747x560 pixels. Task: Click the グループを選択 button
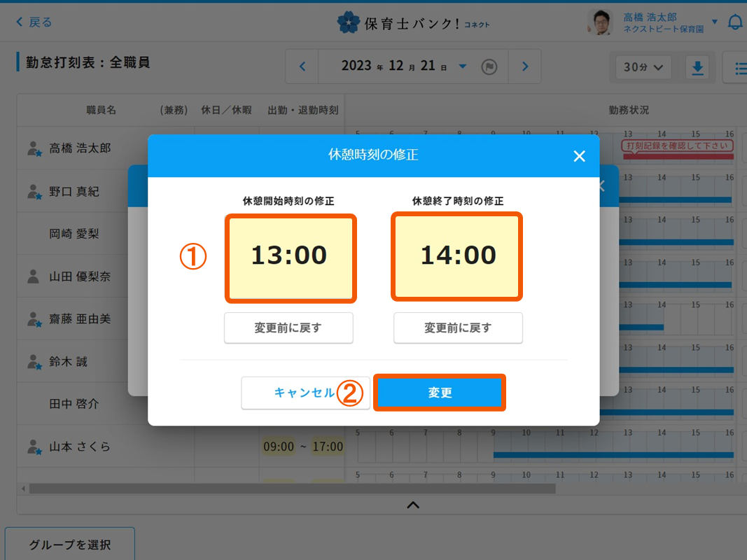70,545
